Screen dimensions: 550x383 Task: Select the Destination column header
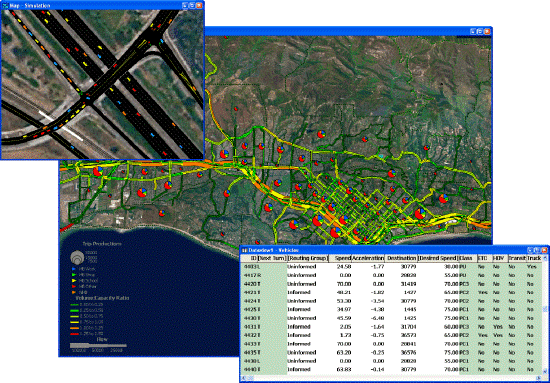click(401, 258)
